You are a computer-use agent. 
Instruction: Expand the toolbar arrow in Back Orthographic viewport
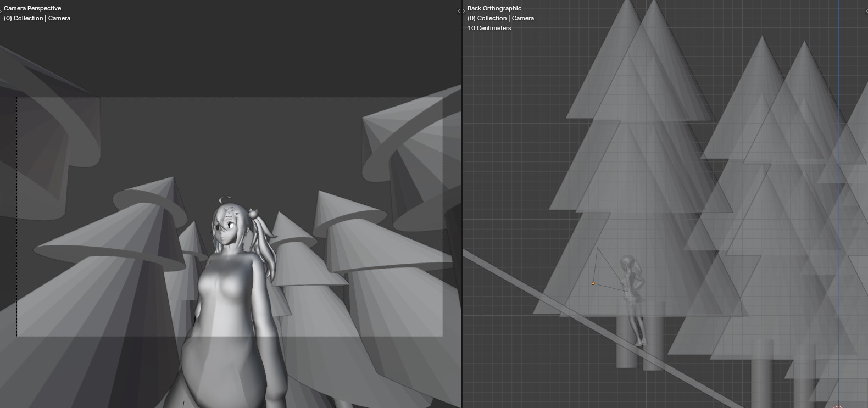465,11
